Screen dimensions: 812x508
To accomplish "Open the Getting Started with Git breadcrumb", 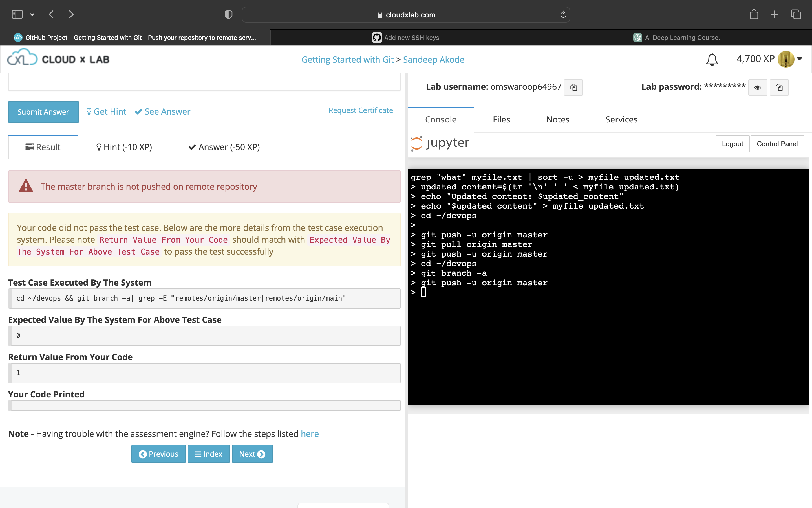I will (347, 60).
